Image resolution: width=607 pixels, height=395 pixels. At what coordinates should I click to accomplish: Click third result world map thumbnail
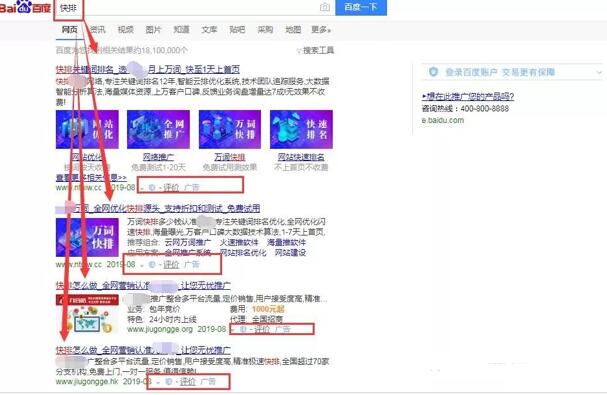[x=87, y=314]
